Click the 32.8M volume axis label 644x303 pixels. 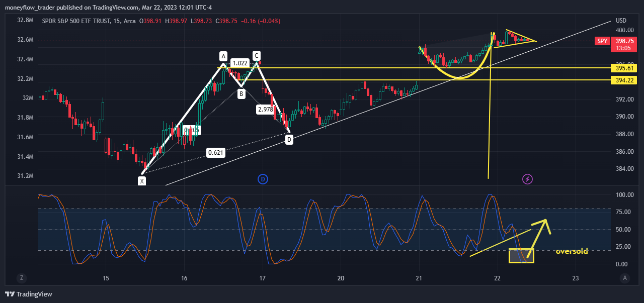click(25, 21)
